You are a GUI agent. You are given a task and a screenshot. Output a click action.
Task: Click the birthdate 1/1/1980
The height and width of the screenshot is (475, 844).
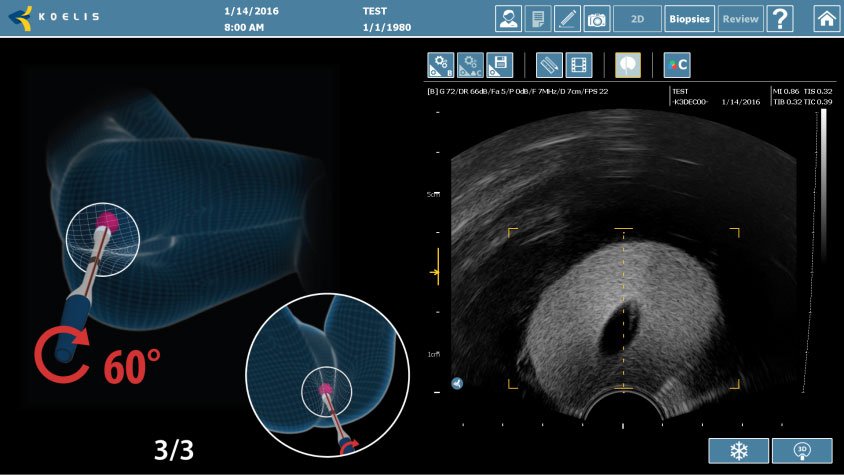[x=386, y=27]
